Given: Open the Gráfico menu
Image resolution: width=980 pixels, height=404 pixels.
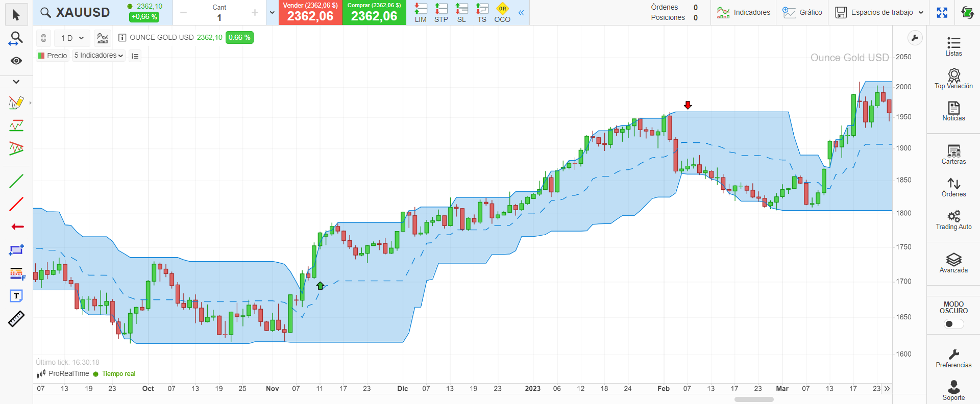Looking at the screenshot, I should (802, 12).
